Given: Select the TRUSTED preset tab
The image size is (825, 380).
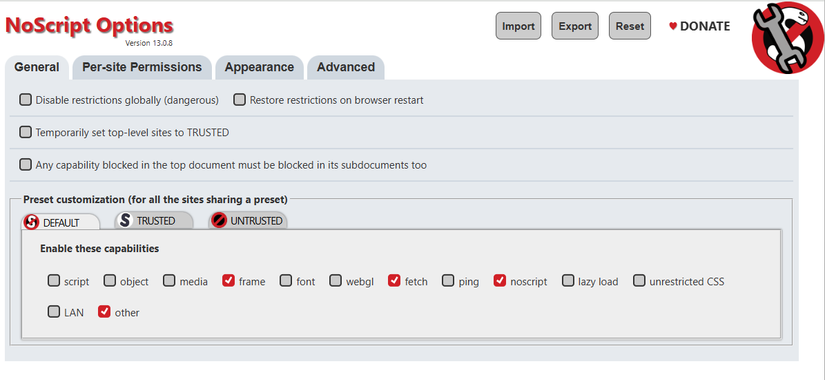Looking at the screenshot, I should (x=154, y=221).
